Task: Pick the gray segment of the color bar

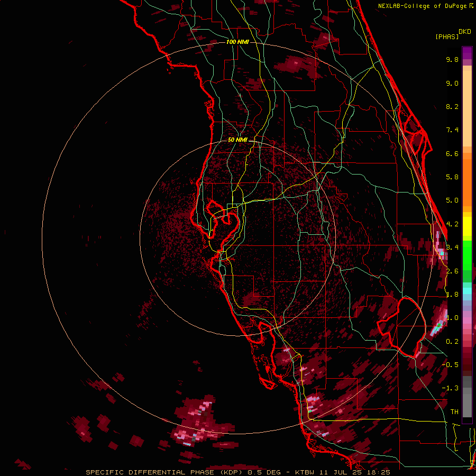Action: 467,398
